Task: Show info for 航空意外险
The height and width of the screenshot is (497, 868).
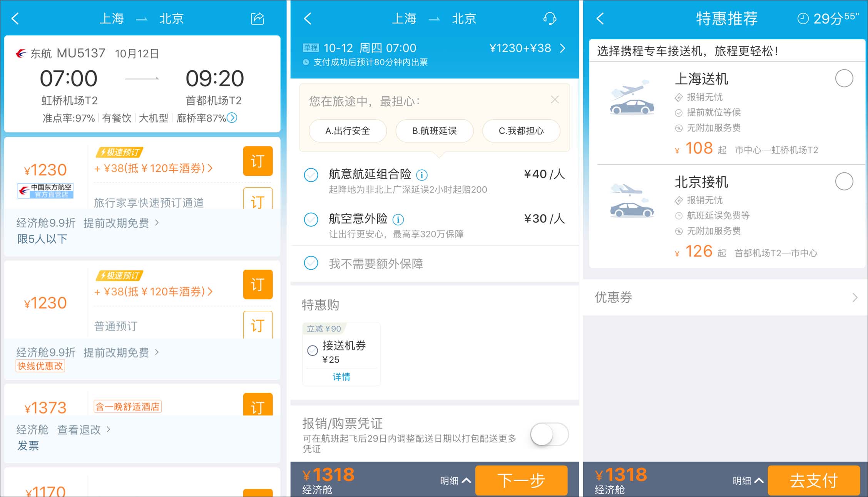Action: tap(398, 220)
